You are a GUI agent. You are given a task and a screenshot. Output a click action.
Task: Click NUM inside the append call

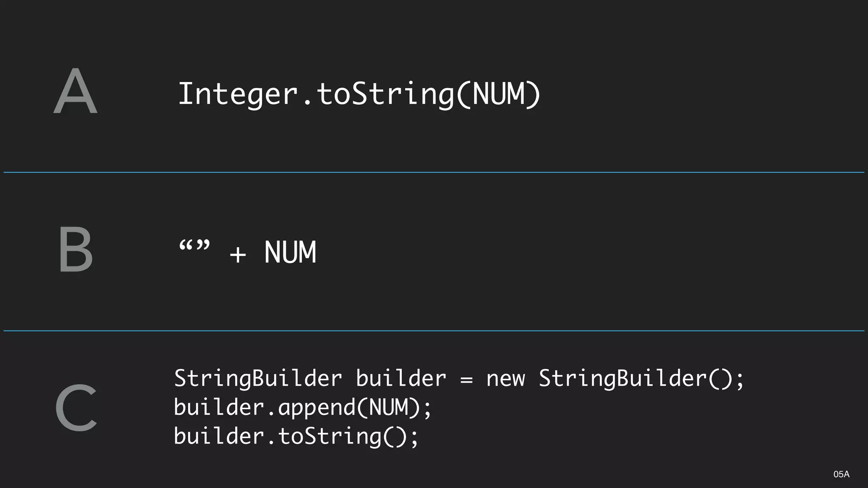(x=388, y=407)
